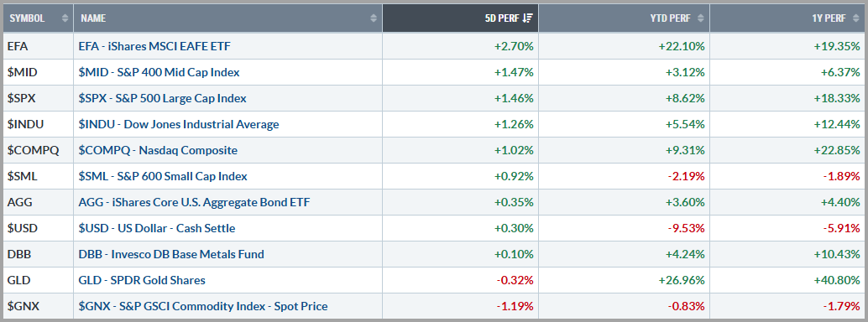Click the sort arrows icon beside 1Y PERF

pyautogui.click(x=855, y=18)
